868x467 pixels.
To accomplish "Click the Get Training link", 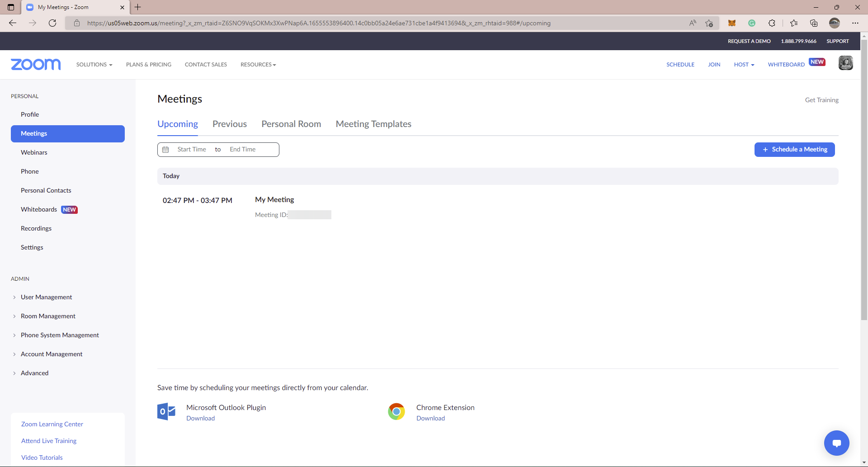I will pos(821,100).
